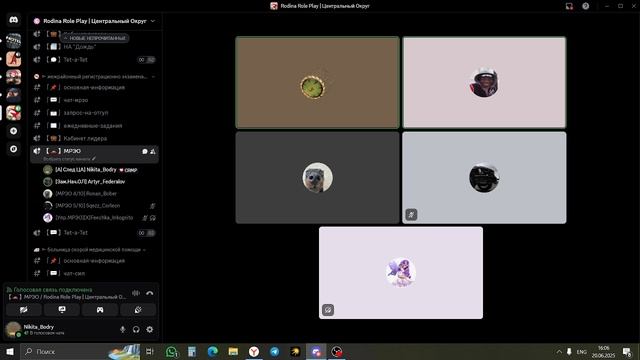
Task: Click invite icon on МРЭО channel
Action: (153, 151)
